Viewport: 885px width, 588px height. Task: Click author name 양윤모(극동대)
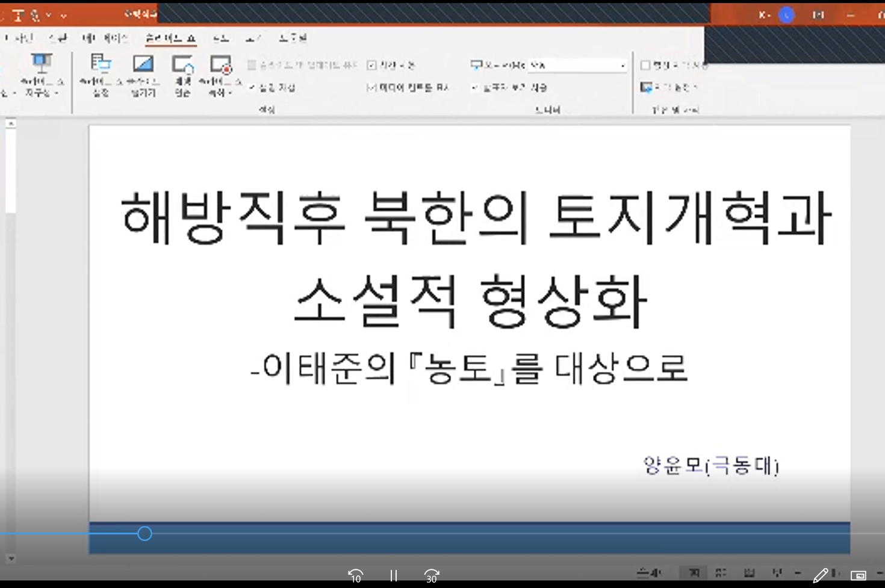click(711, 465)
